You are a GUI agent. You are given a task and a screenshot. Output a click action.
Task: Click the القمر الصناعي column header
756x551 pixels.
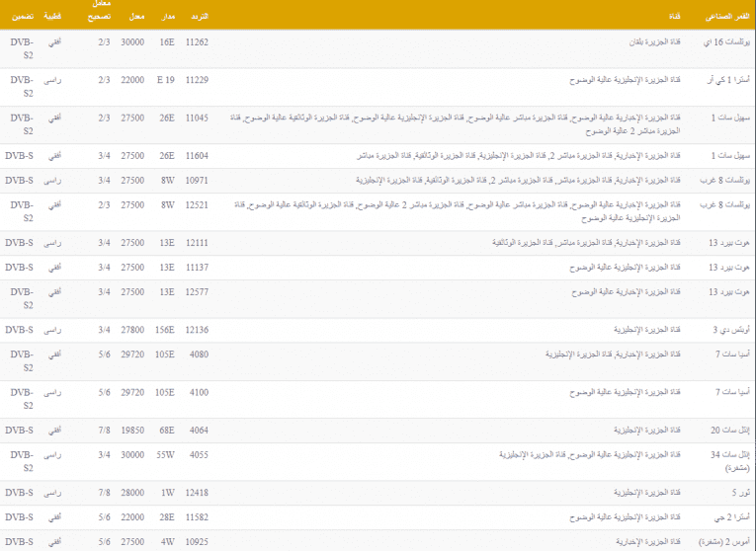coord(725,17)
